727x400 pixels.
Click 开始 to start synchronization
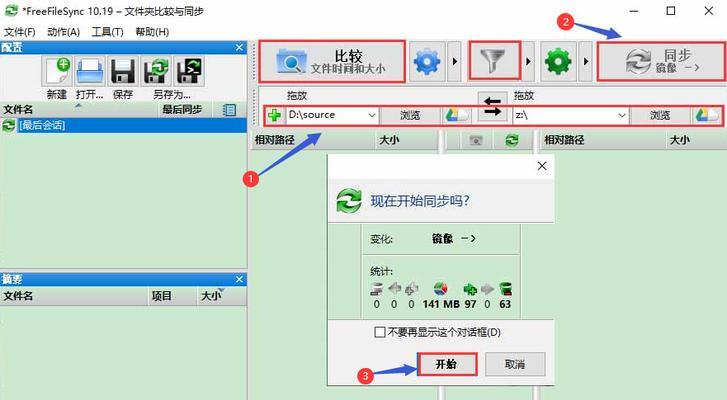[447, 364]
